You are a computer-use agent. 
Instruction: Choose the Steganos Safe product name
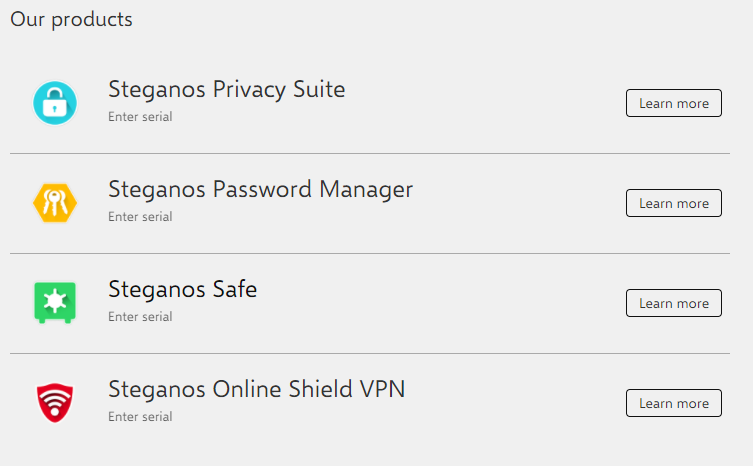pyautogui.click(x=182, y=289)
